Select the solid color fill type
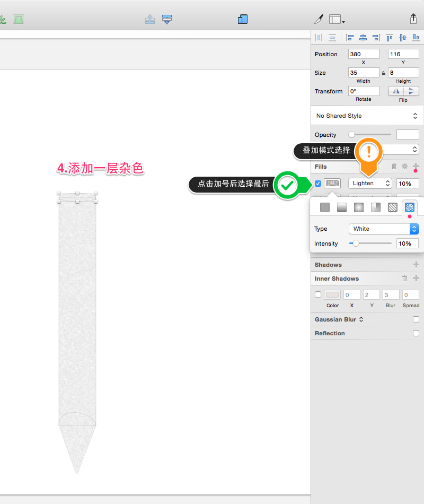The width and height of the screenshot is (424, 504). pos(325,207)
